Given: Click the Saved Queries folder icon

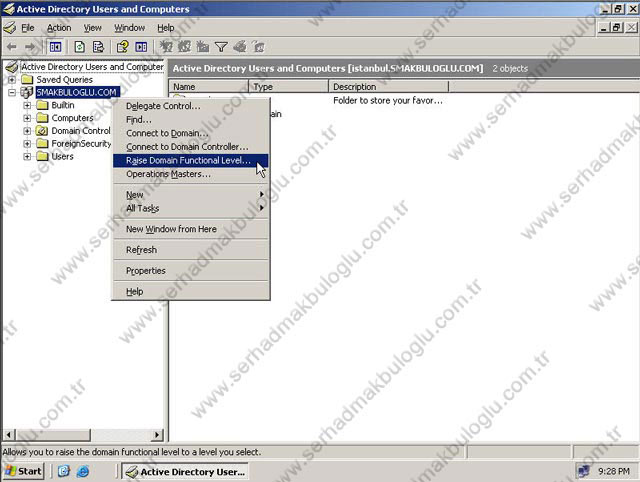Looking at the screenshot, I should click(27, 79).
